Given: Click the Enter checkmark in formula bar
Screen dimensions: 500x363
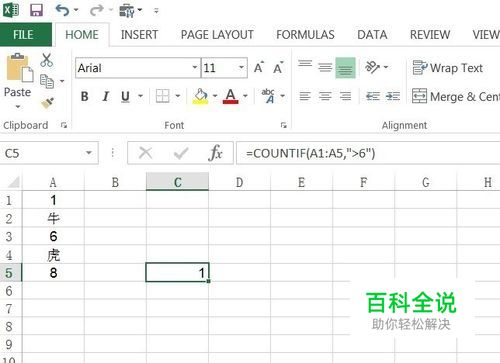Looking at the screenshot, I should coord(181,153).
